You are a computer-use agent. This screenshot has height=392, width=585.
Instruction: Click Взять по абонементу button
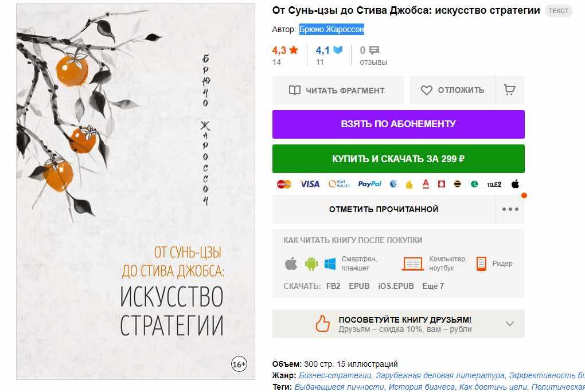(x=399, y=124)
